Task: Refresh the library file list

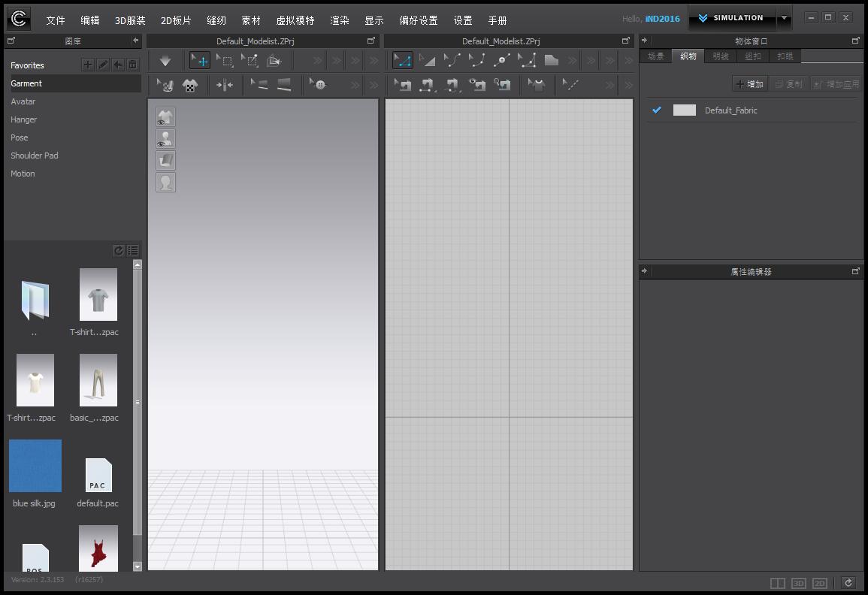Action: [x=119, y=251]
